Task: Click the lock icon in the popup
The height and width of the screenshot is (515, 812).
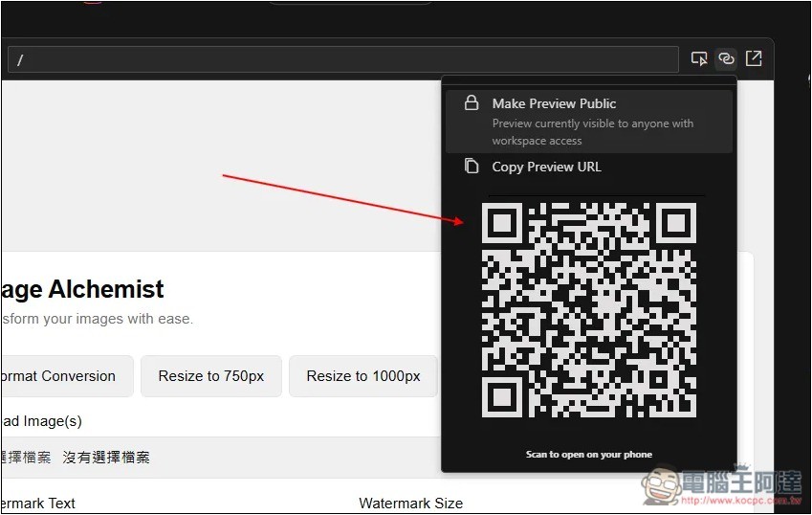Action: [x=471, y=103]
